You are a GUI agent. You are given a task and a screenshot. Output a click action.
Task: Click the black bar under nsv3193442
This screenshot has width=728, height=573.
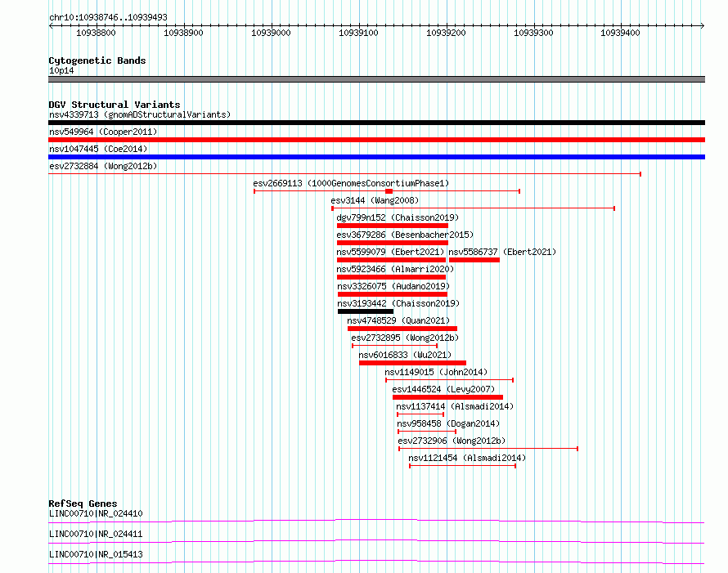pyautogui.click(x=366, y=311)
